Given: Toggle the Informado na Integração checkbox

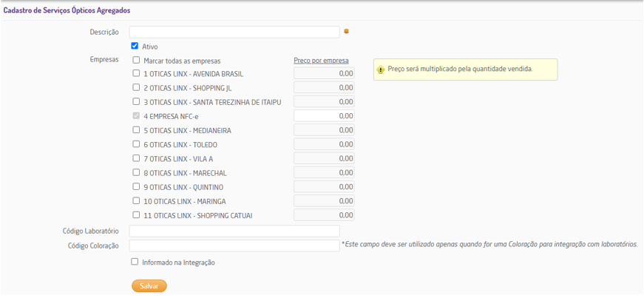Looking at the screenshot, I should [x=135, y=262].
